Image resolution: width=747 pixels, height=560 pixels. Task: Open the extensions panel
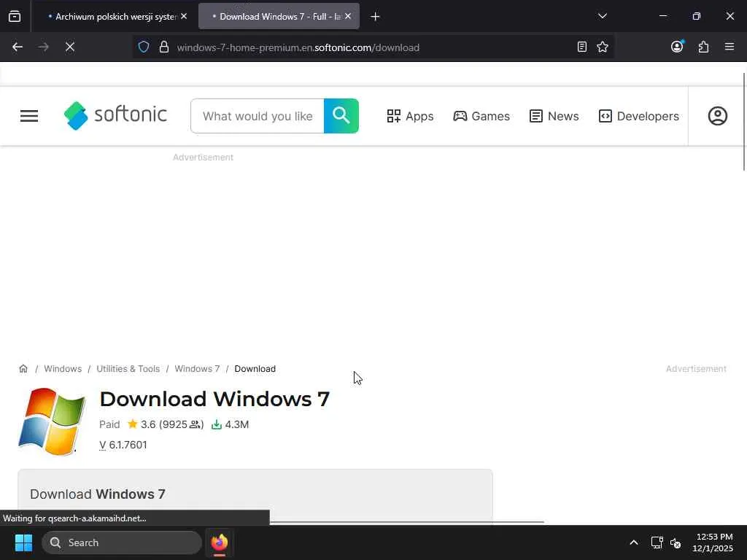point(704,47)
